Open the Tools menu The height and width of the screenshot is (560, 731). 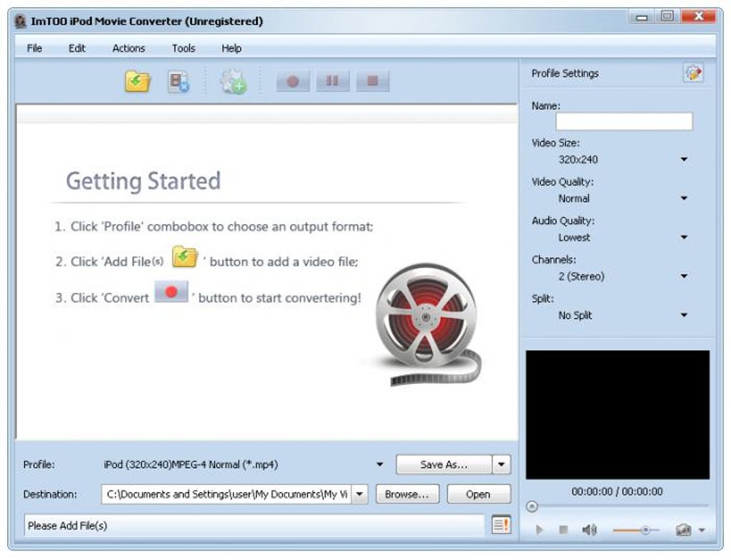[x=183, y=48]
